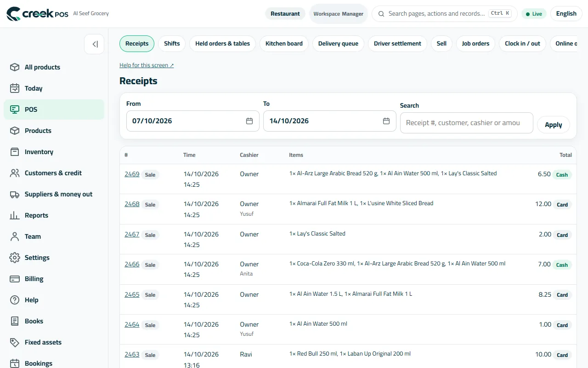Click the Team person icon

click(x=15, y=236)
